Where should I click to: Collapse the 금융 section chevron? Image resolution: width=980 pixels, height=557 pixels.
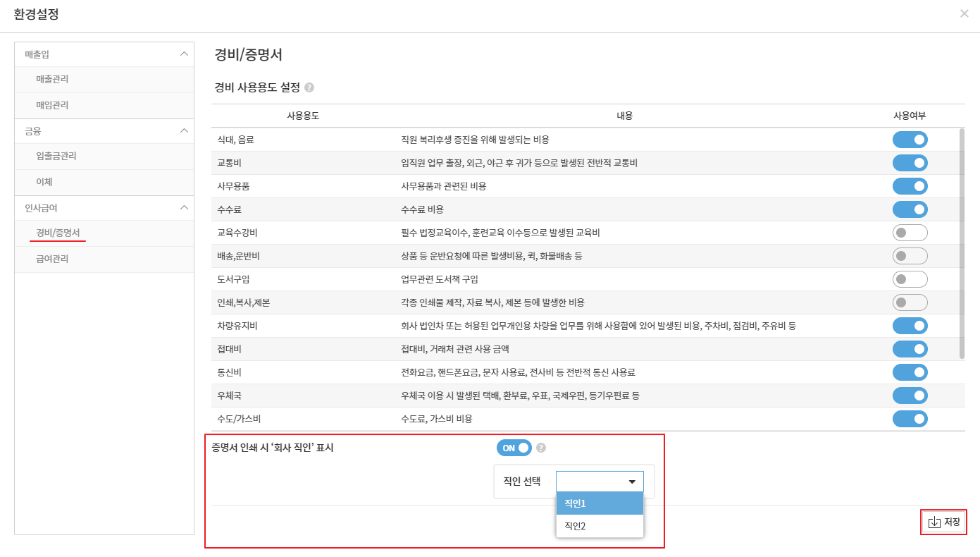(184, 130)
